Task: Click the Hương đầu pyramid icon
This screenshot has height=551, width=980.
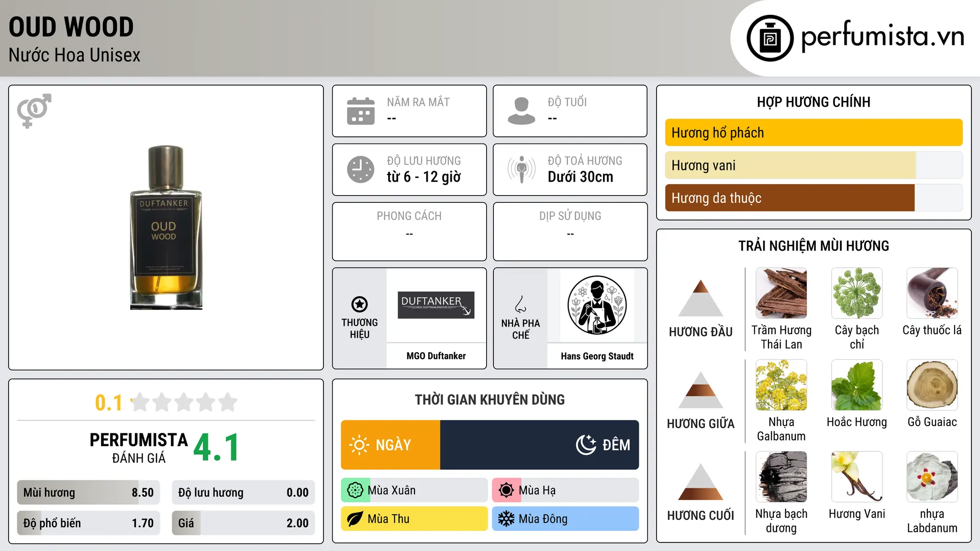Action: [x=701, y=298]
